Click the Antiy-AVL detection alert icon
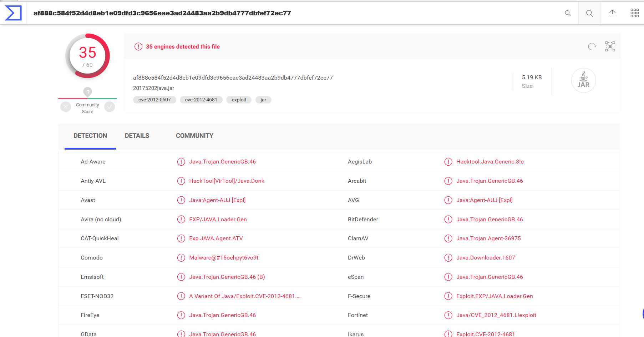 click(x=181, y=181)
